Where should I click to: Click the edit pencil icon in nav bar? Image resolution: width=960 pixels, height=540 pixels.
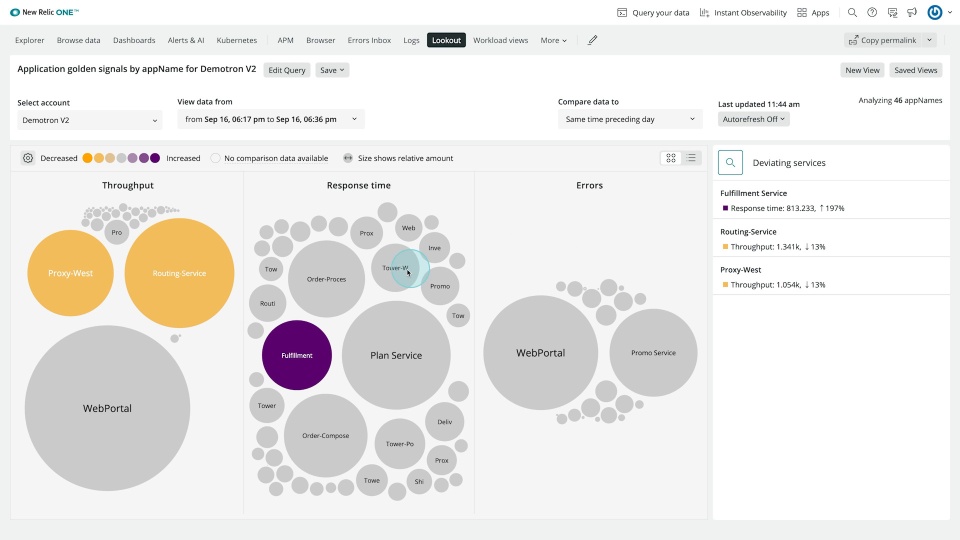pyautogui.click(x=592, y=40)
